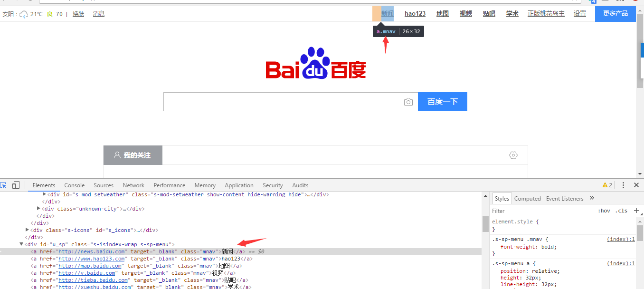Screen dimensions: 644x289
Task: Open the hao123 link in the page navigation
Action: pyautogui.click(x=415, y=14)
